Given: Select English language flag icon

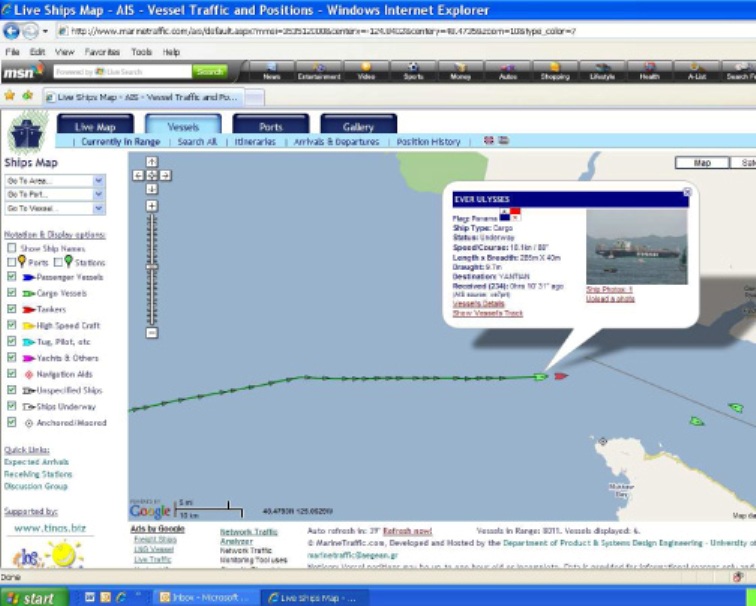Looking at the screenshot, I should pos(489,140).
